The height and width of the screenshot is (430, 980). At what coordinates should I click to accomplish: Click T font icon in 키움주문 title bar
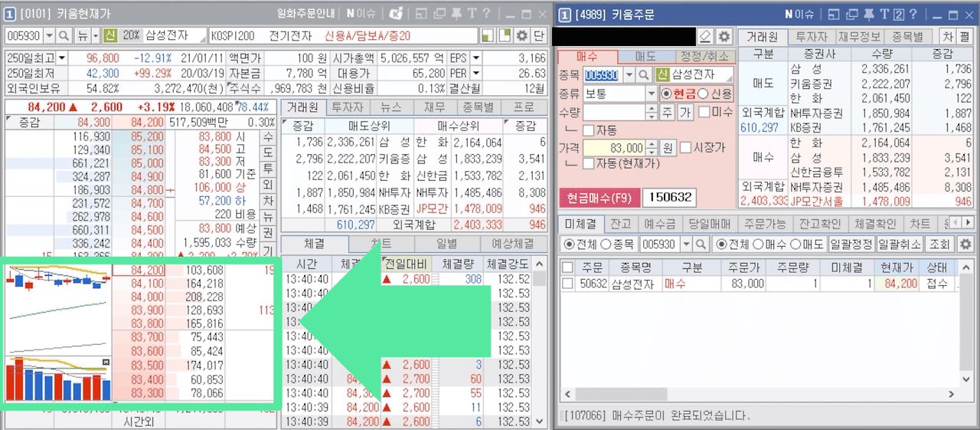(x=883, y=14)
